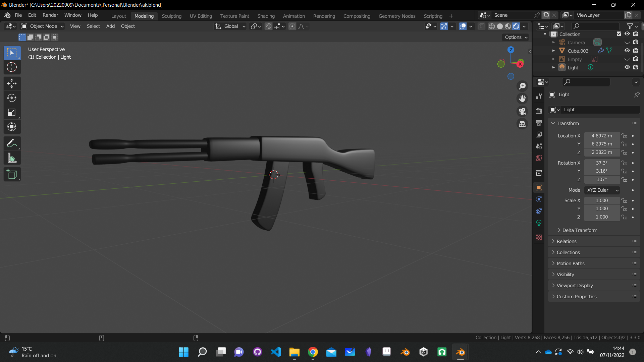The image size is (644, 362).
Task: Switch to the Shading workspace tab
Action: tap(266, 16)
